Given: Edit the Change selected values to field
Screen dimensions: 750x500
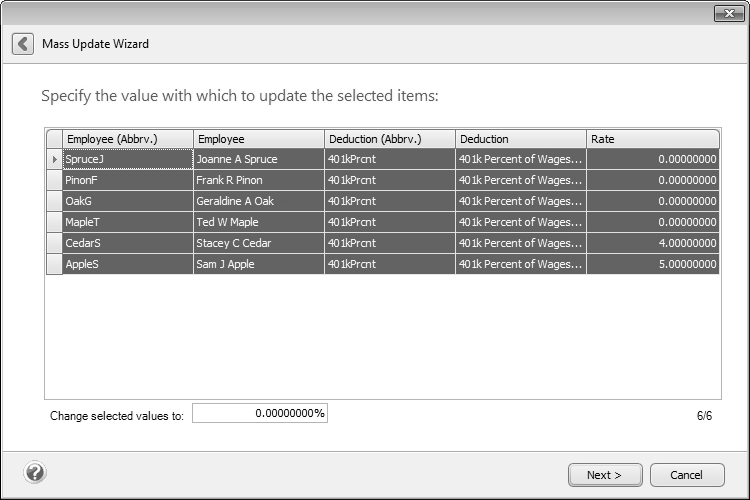Looking at the screenshot, I should [x=260, y=413].
